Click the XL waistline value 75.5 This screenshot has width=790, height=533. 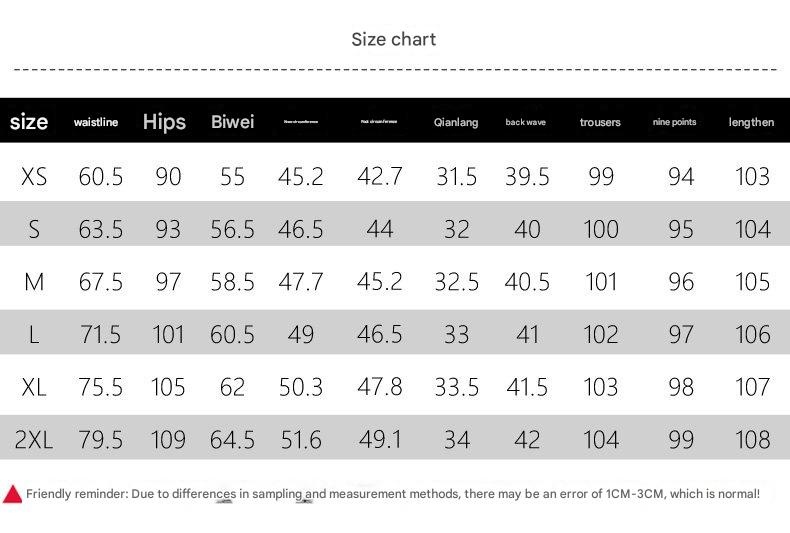[101, 387]
